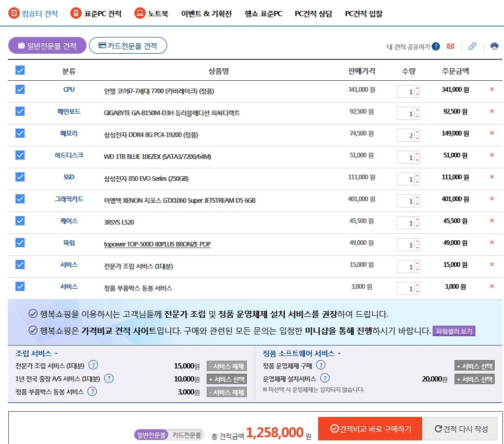The image size is (504, 444).
Task: Uncheck the SSD row checkbox
Action: [x=20, y=177]
